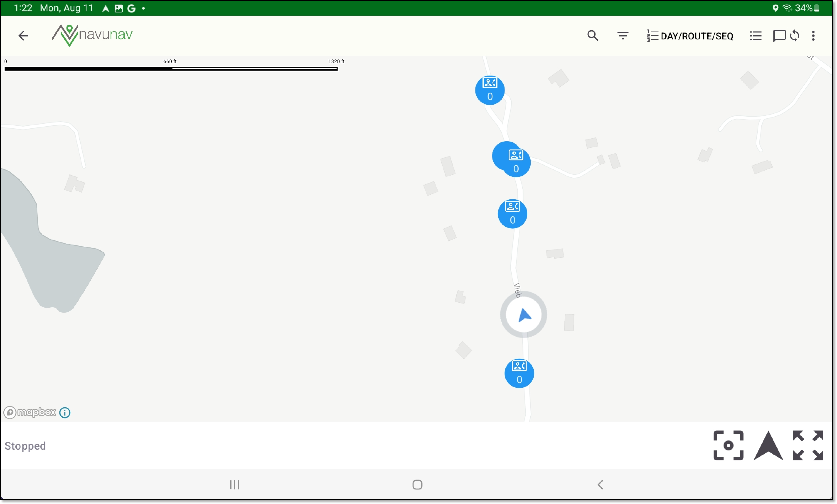Expand the DAY/ROUTE/SEQ sort selector
The height and width of the screenshot is (504, 837).
point(690,36)
